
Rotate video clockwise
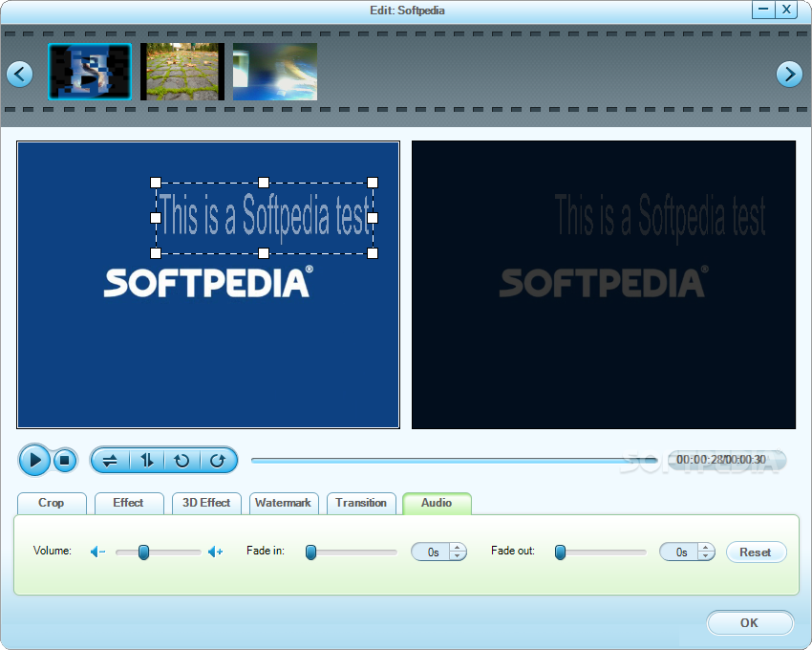click(218, 461)
